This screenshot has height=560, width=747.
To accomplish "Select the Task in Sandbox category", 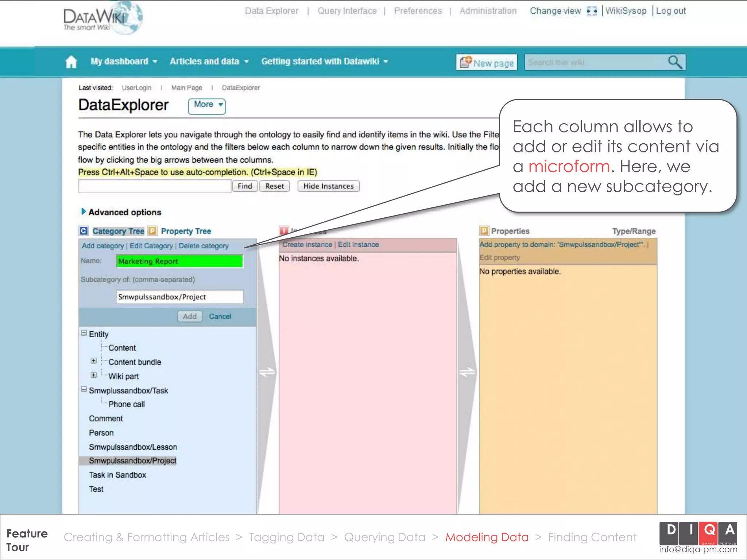I will pyautogui.click(x=117, y=475).
